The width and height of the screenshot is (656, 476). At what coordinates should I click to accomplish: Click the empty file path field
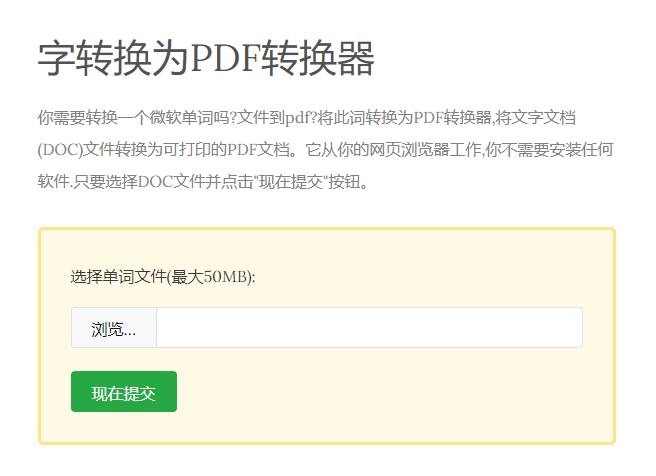369,328
